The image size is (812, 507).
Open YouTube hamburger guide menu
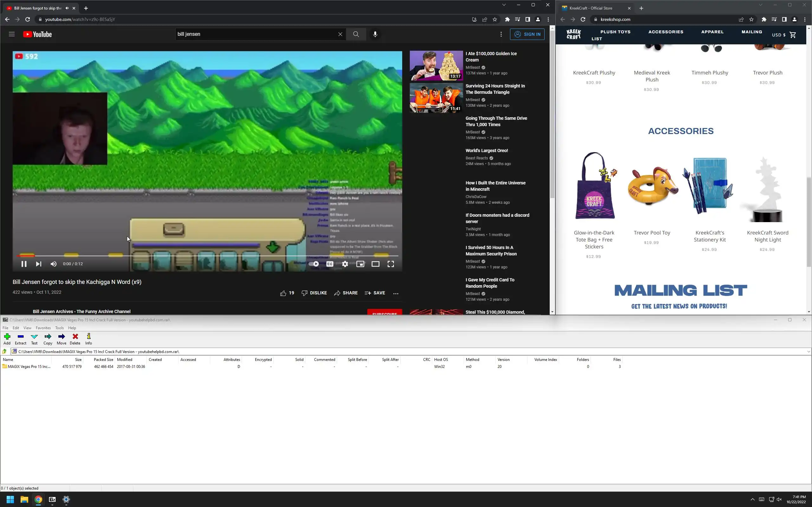coord(12,34)
